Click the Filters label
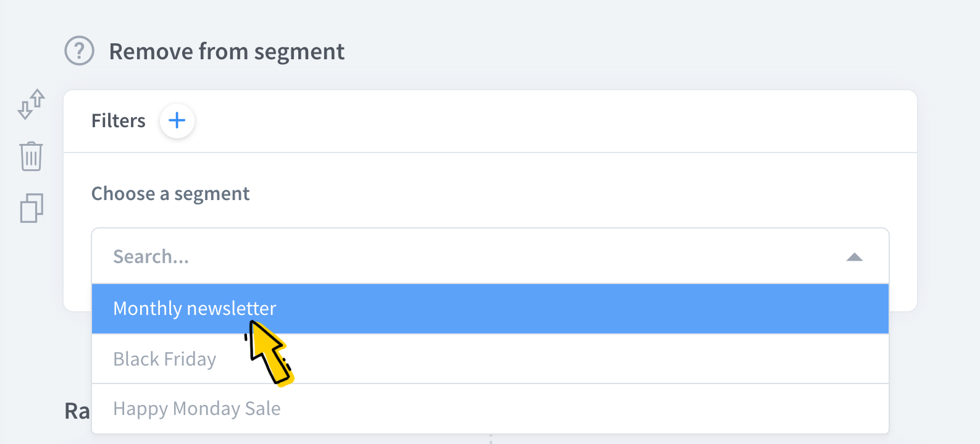Viewport: 980px width, 444px height. [x=118, y=120]
